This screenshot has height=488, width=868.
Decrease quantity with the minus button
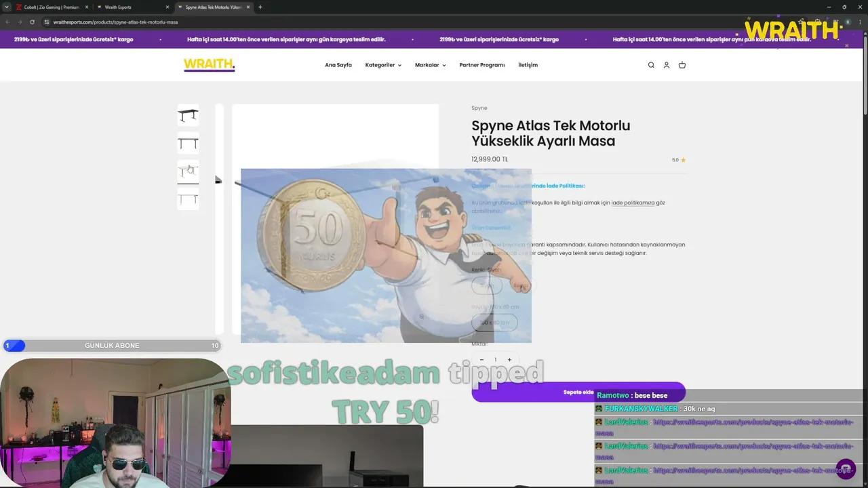pyautogui.click(x=481, y=360)
